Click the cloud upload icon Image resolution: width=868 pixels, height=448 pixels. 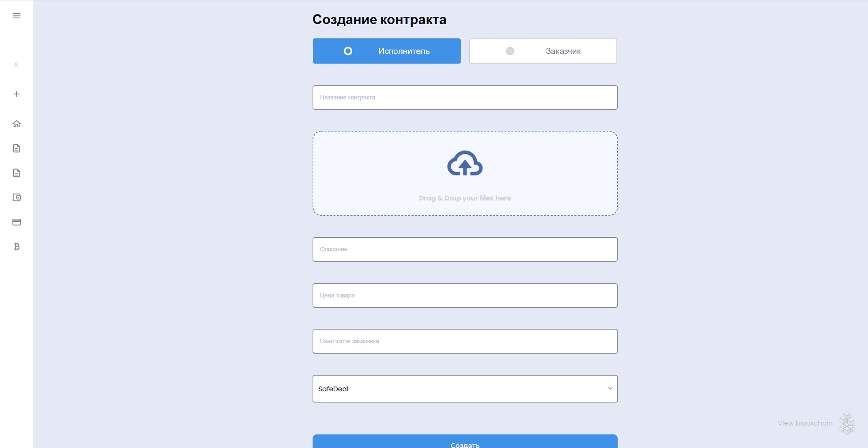(465, 163)
